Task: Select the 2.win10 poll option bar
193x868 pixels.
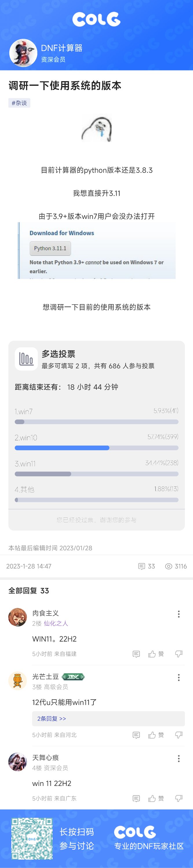Action: [x=97, y=448]
